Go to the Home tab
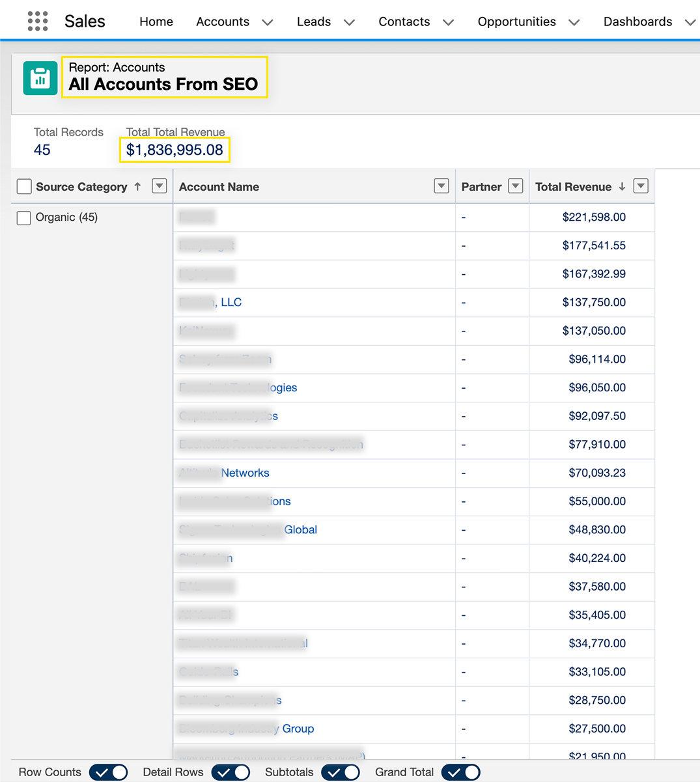Screen dimensions: 700x782 click(156, 21)
